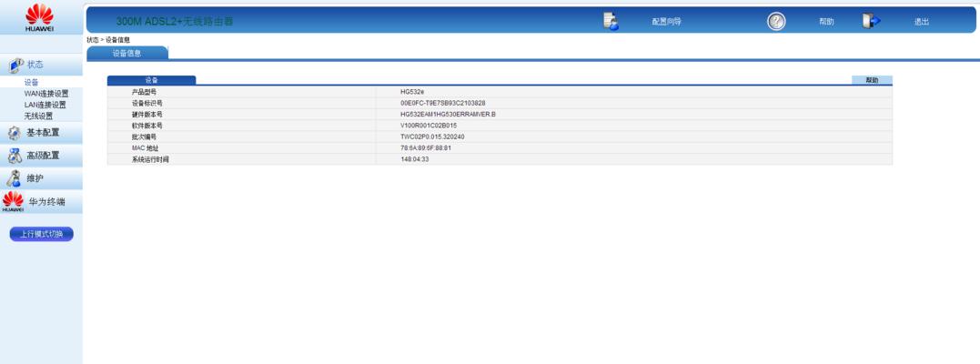Click software version V100R001C02B015
The height and width of the screenshot is (364, 980).
[x=429, y=126]
